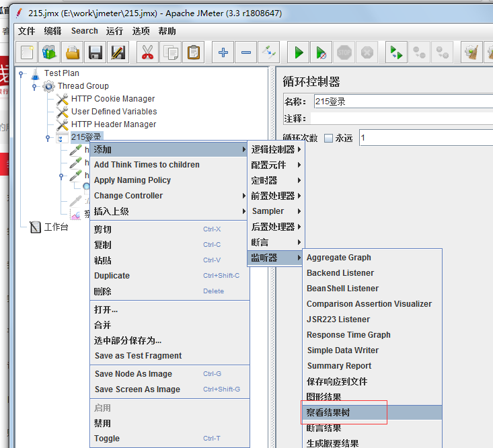Click 禁用 disable menu entry
The width and height of the screenshot is (493, 448).
click(169, 423)
